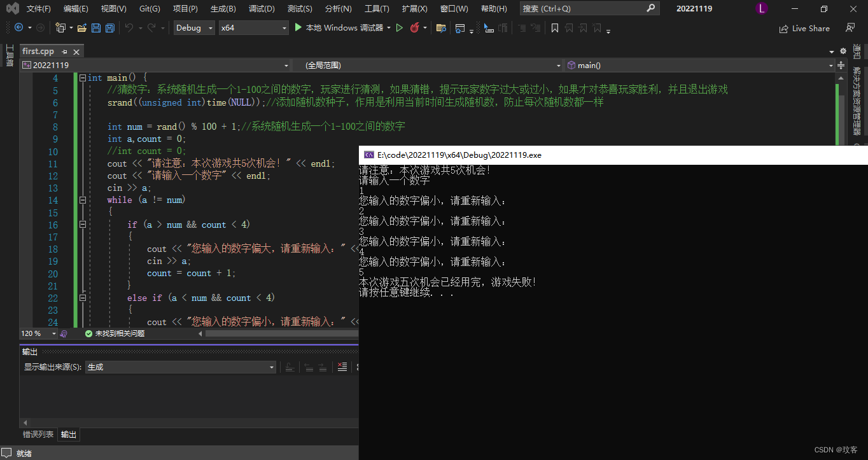Click the code cleanup brush icon beside zoom
Viewport: 868px width, 460px height.
pyautogui.click(x=64, y=333)
